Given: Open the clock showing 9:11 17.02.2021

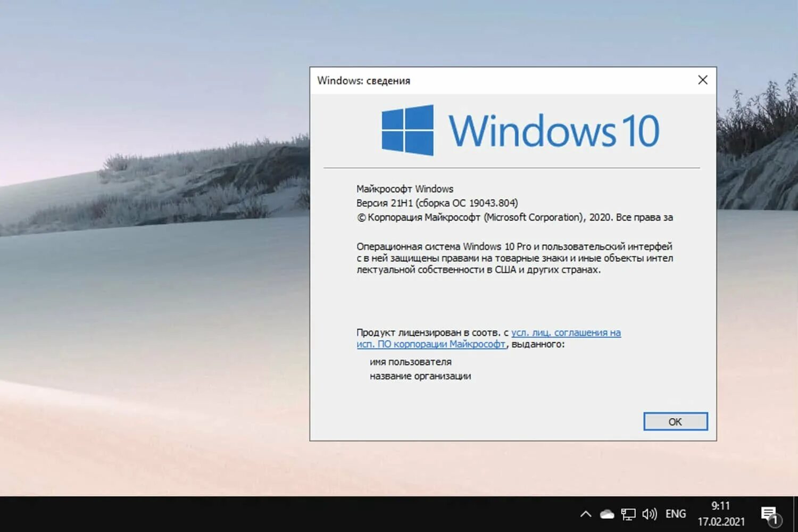Looking at the screenshot, I should pos(721,514).
